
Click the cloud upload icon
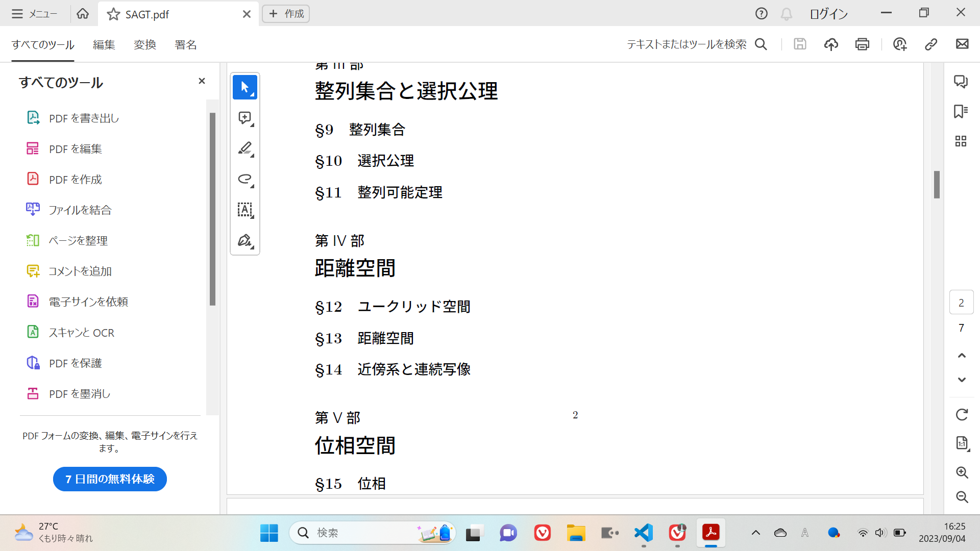point(831,44)
